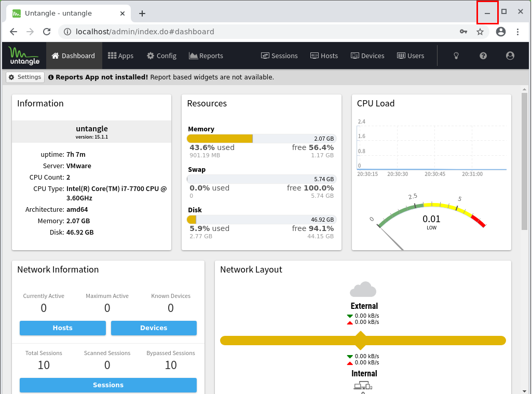Open Sessions via the blue button

[x=107, y=385]
